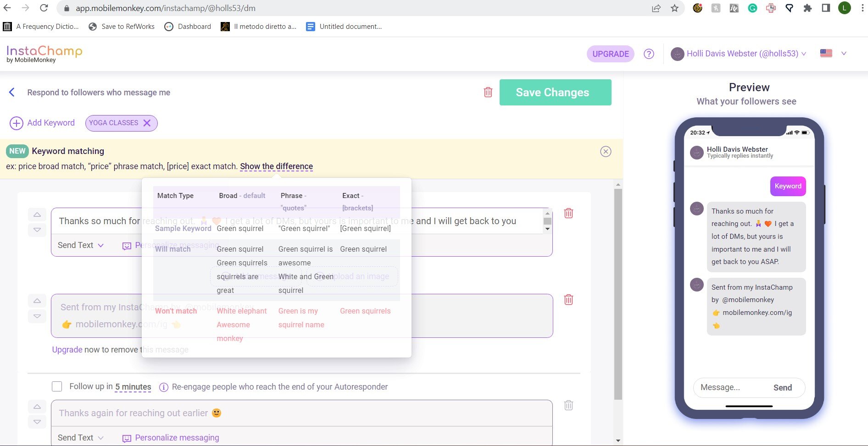Open the browser share icon
Screen dimensions: 868x446
(656, 8)
